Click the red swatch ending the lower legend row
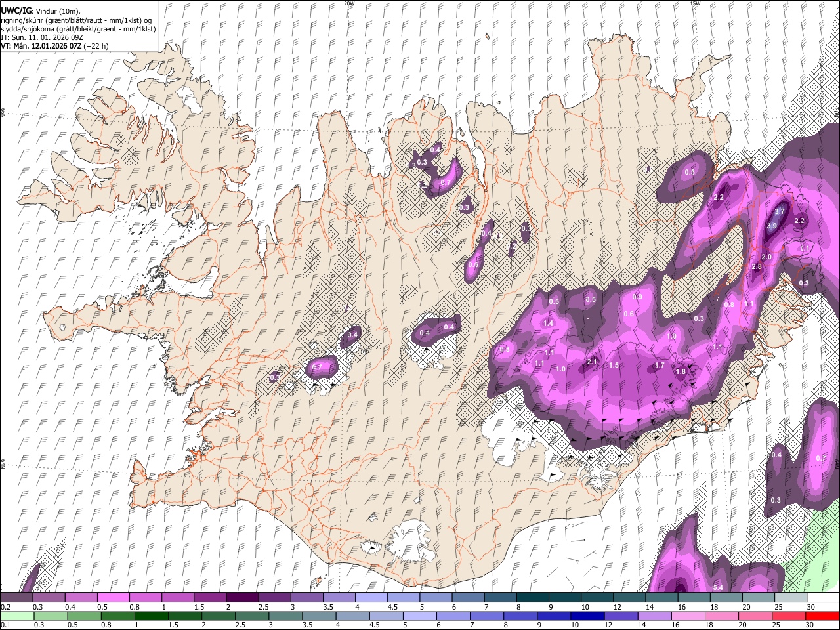This screenshot has width=840, height=630. pyautogui.click(x=822, y=616)
